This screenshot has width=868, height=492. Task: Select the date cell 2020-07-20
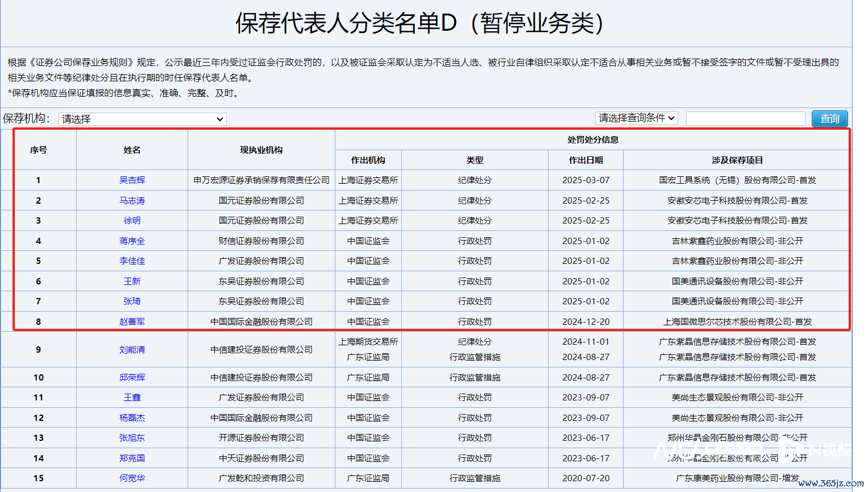tap(586, 478)
